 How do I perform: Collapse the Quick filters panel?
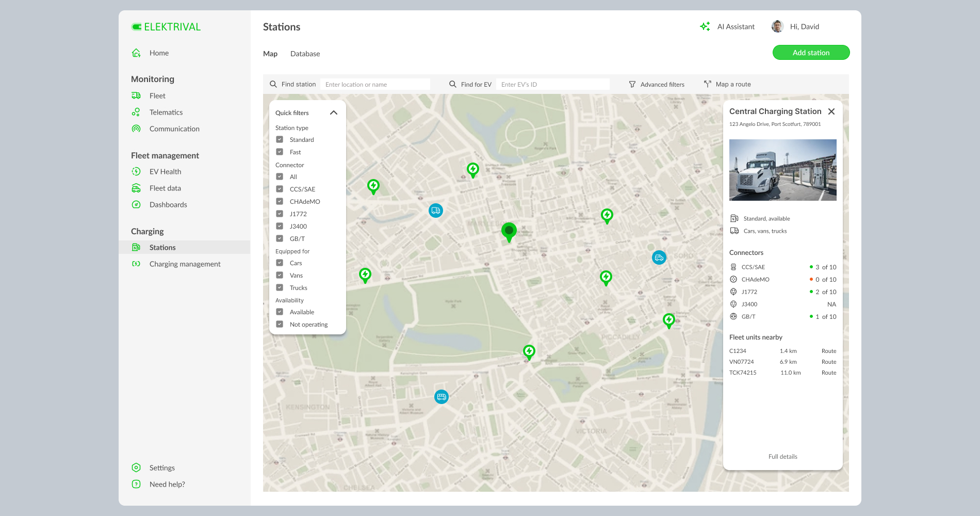[x=334, y=112]
